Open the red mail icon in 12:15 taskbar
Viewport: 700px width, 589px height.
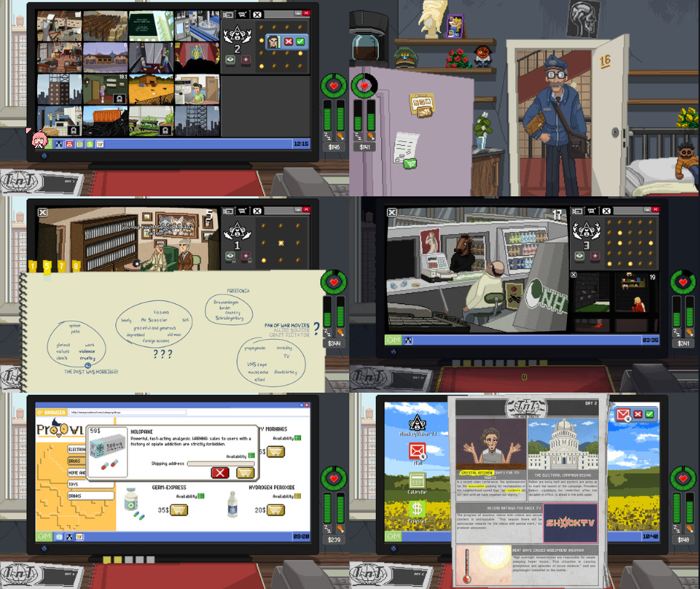pyautogui.click(x=70, y=144)
